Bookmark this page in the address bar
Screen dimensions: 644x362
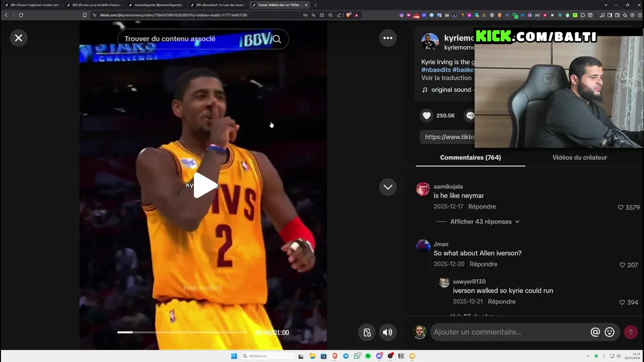[x=85, y=15]
